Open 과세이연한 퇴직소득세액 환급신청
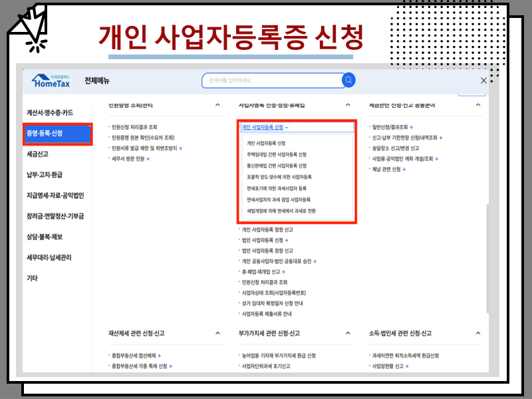Image resolution: width=532 pixels, height=399 pixels. pyautogui.click(x=406, y=356)
